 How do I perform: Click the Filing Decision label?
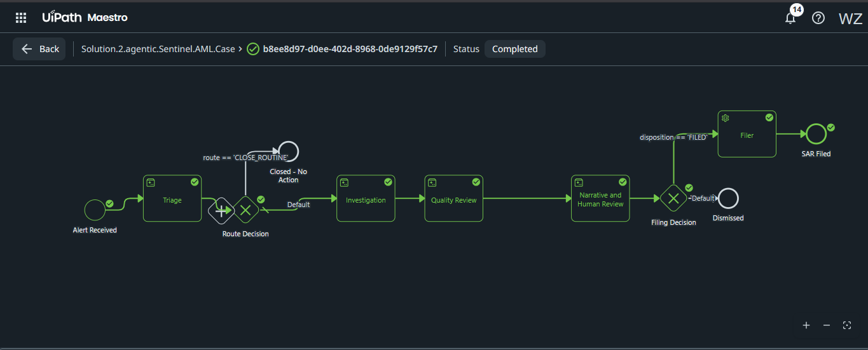click(x=673, y=222)
